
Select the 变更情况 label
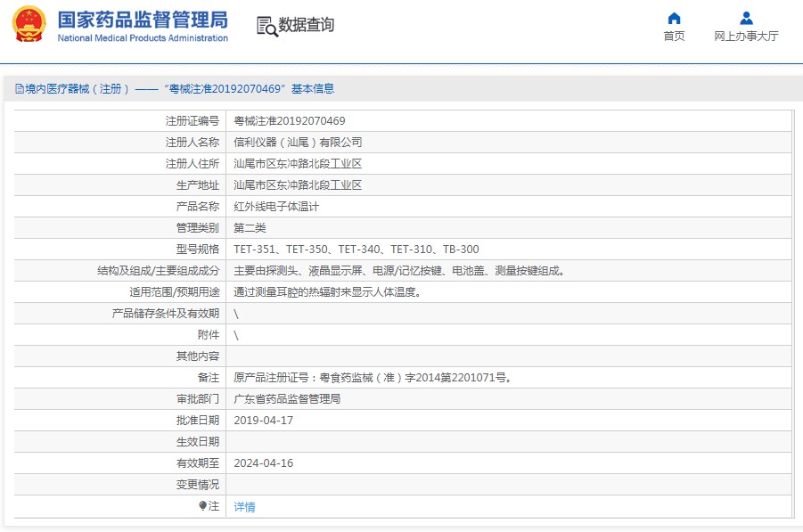point(198,485)
